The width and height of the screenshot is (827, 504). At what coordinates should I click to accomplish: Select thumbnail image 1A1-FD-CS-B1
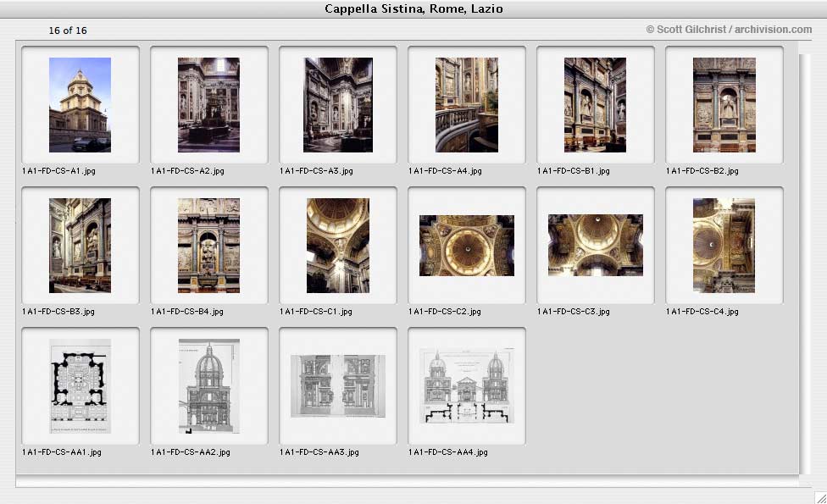(596, 105)
